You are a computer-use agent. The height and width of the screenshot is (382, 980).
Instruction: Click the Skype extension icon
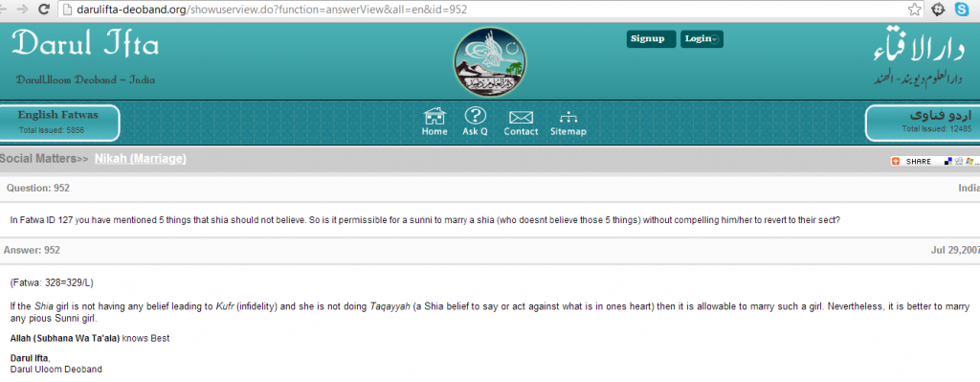pos(962,10)
